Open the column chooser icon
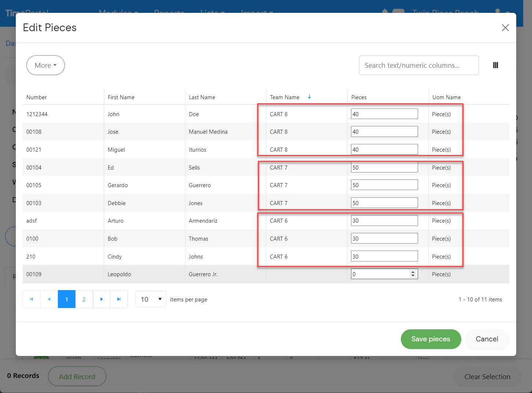The image size is (532, 393). click(495, 65)
